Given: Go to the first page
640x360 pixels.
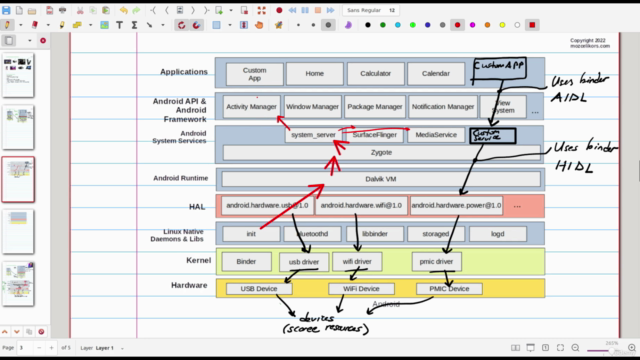Looking at the screenshot, I should [153, 10].
